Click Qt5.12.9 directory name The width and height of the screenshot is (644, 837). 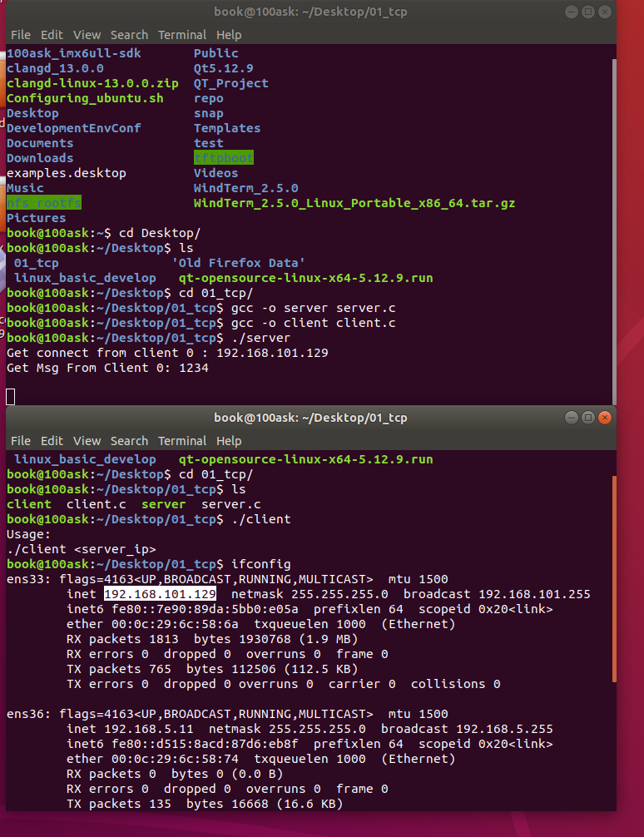tap(224, 68)
